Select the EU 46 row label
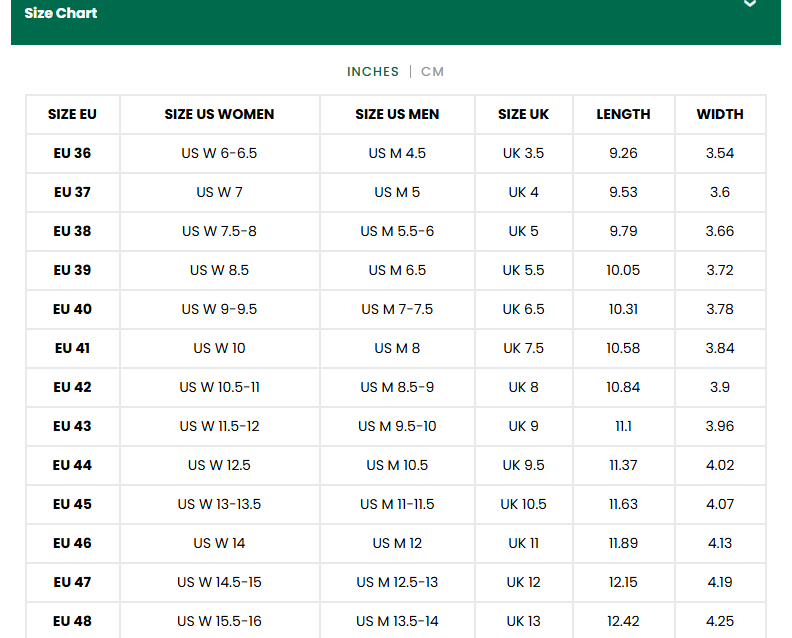Viewport: 792px width, 638px height. (x=72, y=543)
